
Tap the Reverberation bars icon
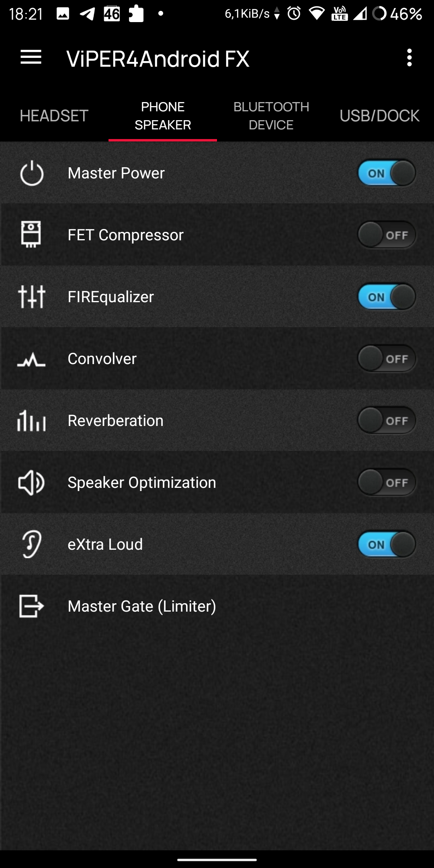coord(31,421)
